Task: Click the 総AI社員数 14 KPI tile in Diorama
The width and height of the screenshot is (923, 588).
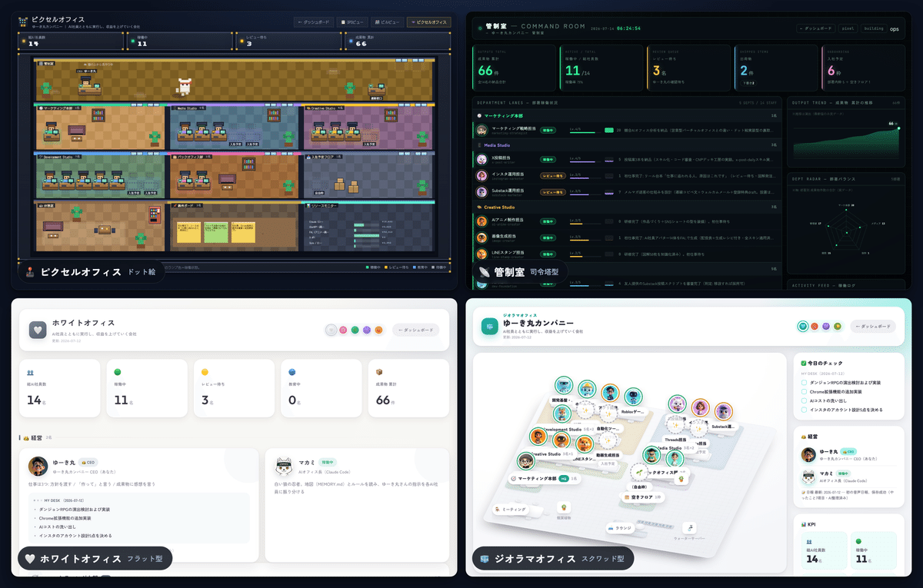Action: coord(824,550)
